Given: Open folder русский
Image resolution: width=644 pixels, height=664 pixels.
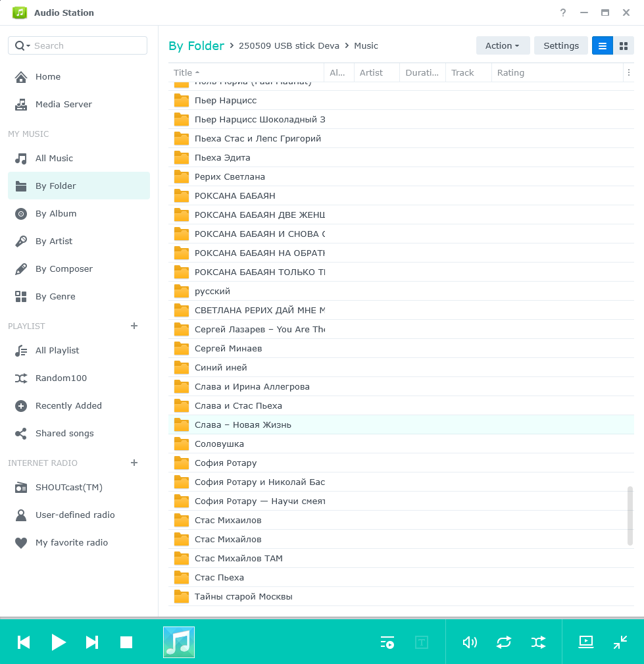Looking at the screenshot, I should [x=401, y=292].
